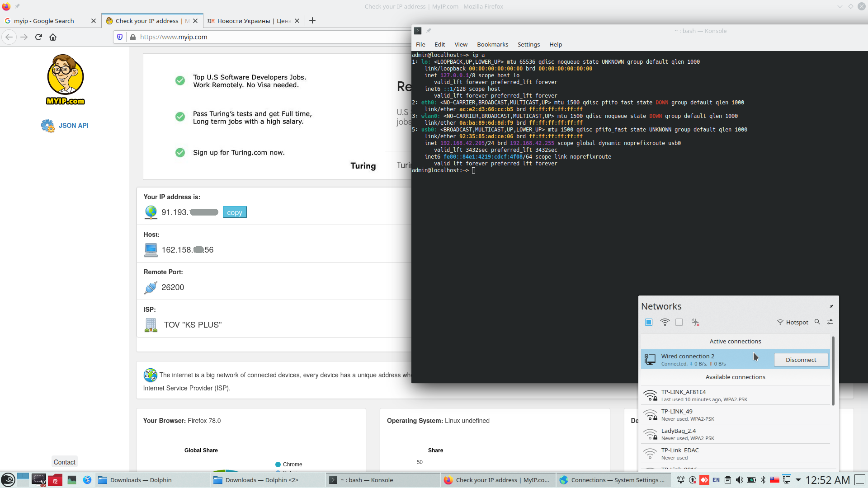Open the volume tray icon
The height and width of the screenshot is (488, 868).
[x=739, y=480]
